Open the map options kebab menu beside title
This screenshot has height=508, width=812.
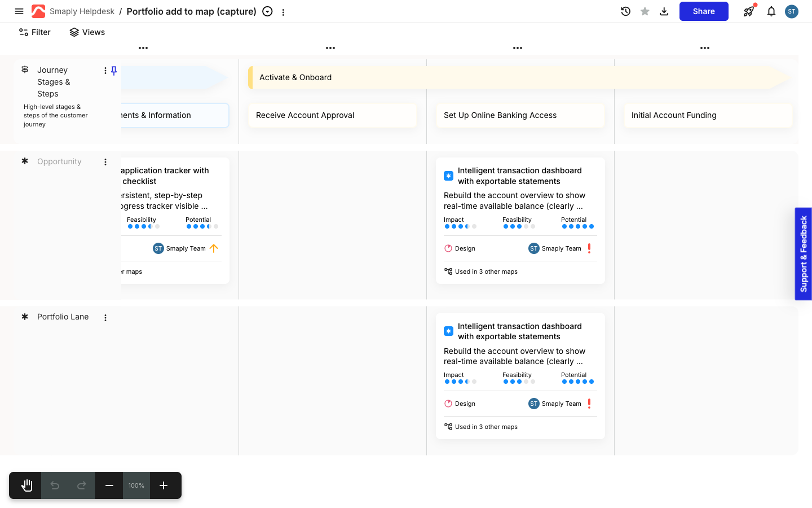coord(283,12)
